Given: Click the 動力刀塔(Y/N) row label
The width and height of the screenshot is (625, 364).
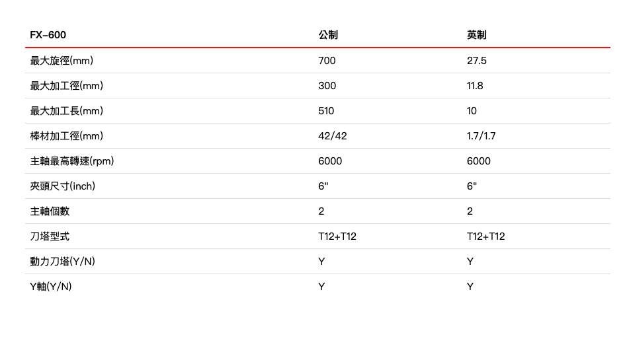Looking at the screenshot, I should (x=63, y=262).
